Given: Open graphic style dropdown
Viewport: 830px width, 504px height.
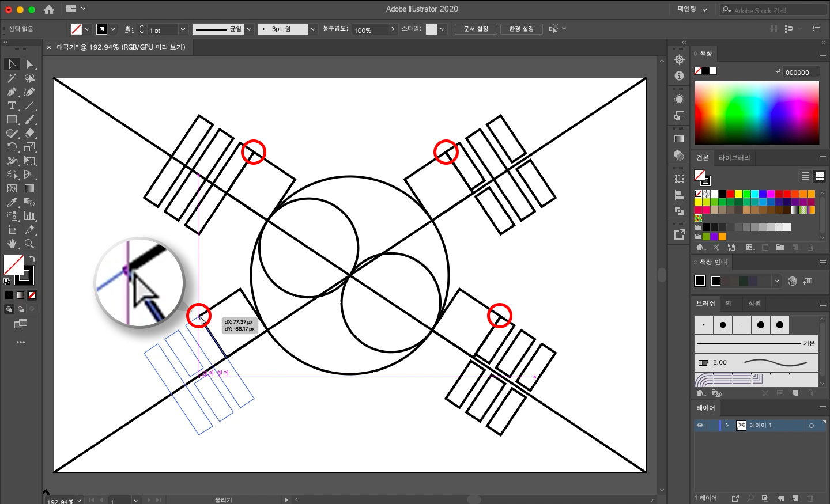Looking at the screenshot, I should pos(443,29).
